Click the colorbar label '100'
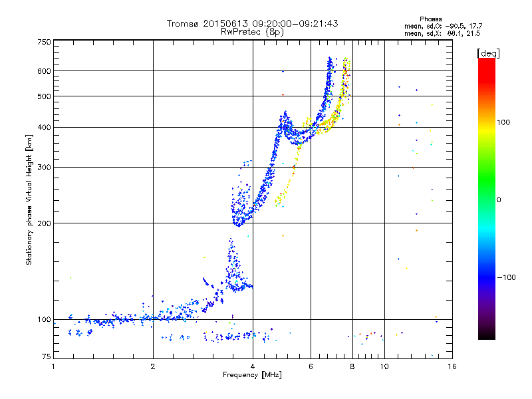The width and height of the screenshot is (532, 399). (x=503, y=122)
